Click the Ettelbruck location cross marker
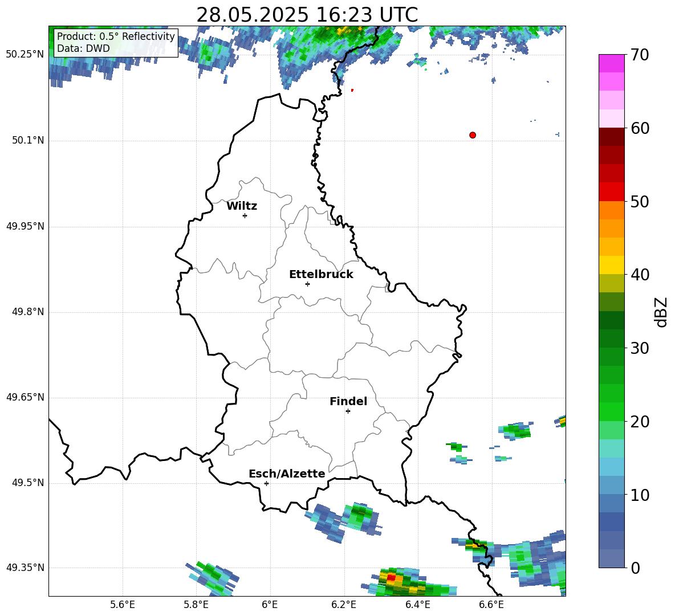 pyautogui.click(x=307, y=284)
